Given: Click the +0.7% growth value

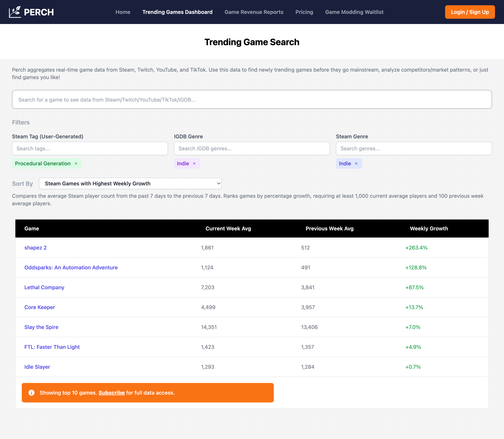Looking at the screenshot, I should click(413, 367).
